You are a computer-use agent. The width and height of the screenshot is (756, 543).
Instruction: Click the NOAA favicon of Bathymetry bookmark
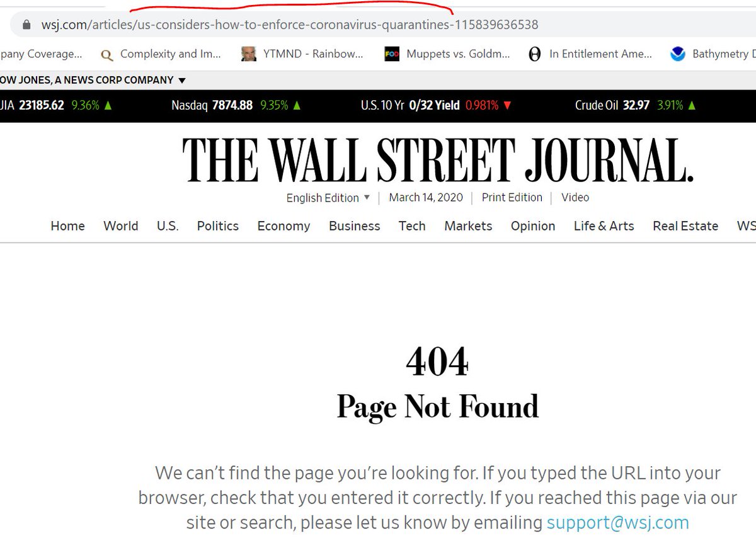pyautogui.click(x=678, y=55)
